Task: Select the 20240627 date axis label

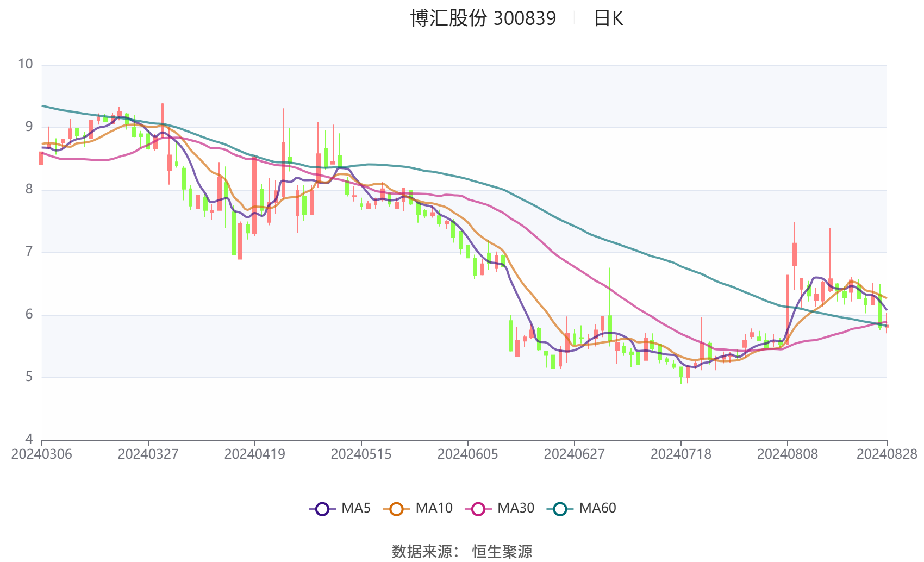Action: 575,454
